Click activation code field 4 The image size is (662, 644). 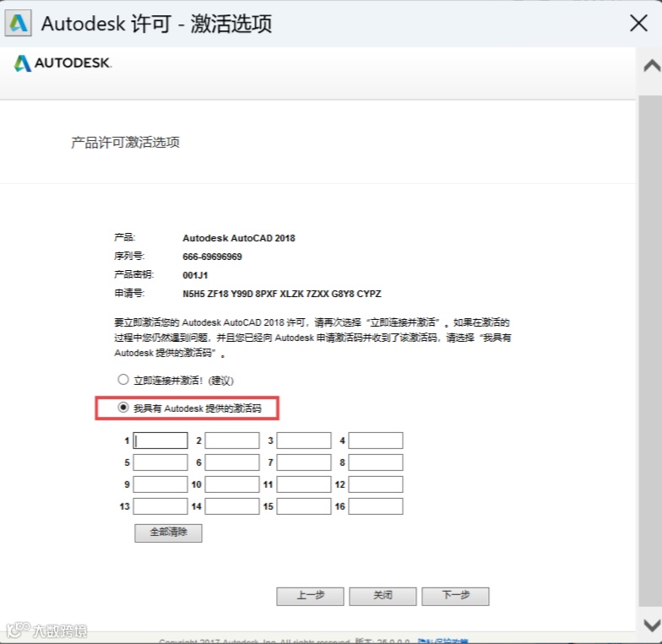376,441
